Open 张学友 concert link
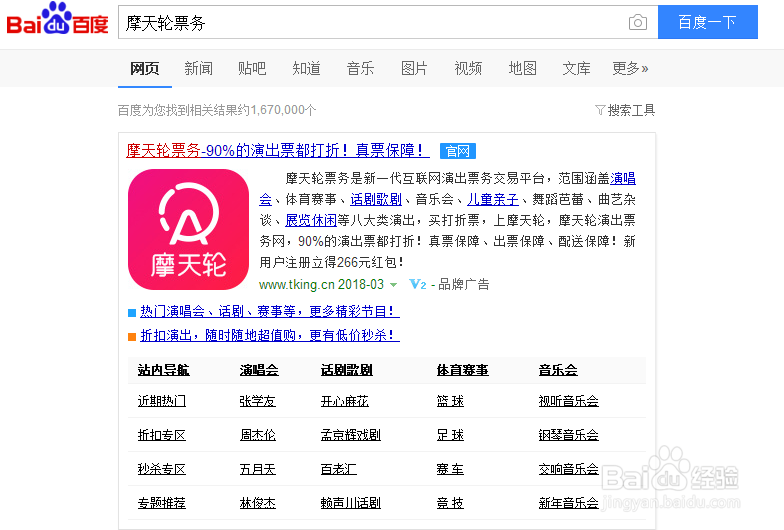 tap(258, 401)
